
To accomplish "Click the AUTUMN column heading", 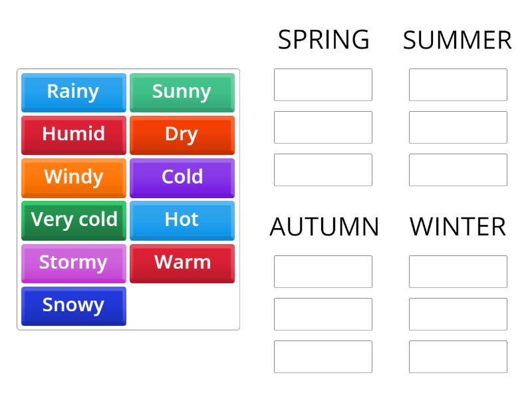I will pyautogui.click(x=324, y=227).
